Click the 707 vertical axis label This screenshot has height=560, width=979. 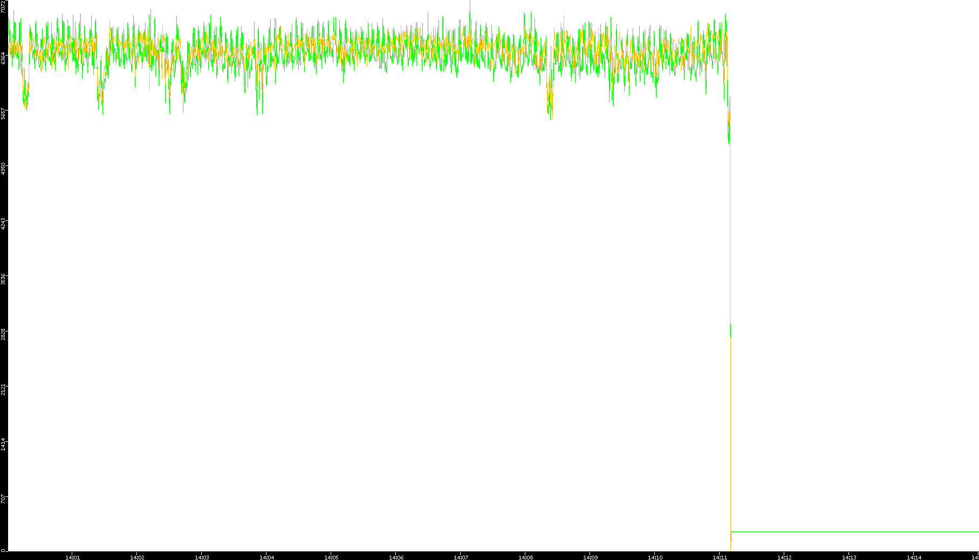(x=3, y=500)
